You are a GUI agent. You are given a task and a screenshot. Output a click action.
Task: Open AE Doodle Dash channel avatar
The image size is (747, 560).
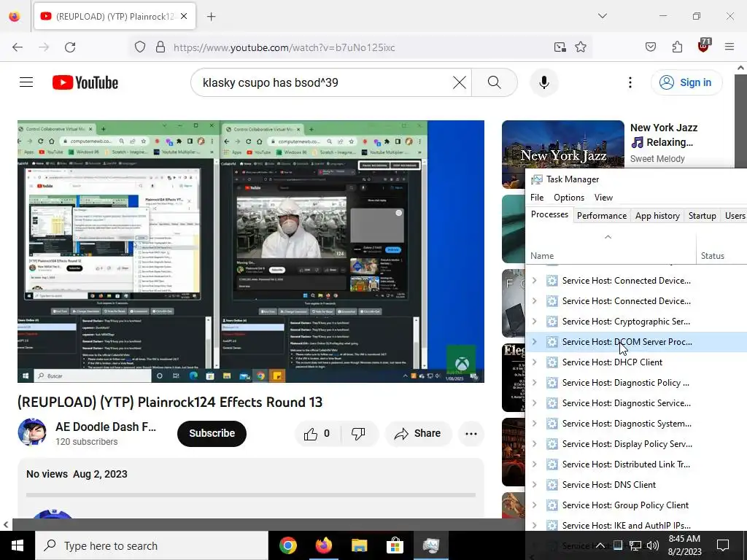coord(32,432)
